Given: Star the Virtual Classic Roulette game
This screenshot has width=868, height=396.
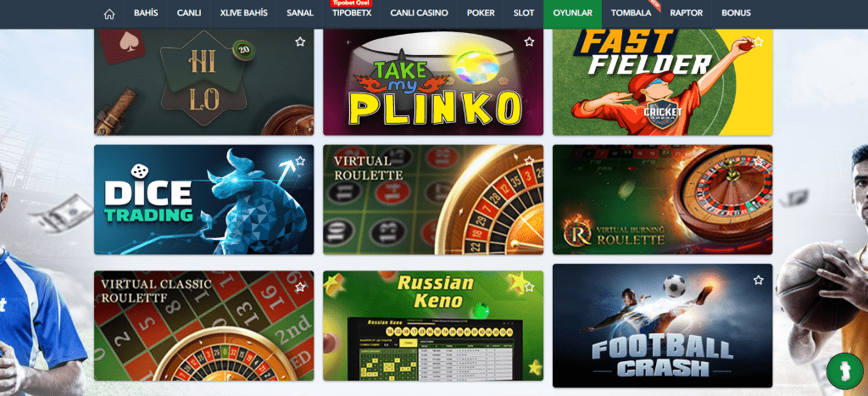Looking at the screenshot, I should tap(300, 287).
